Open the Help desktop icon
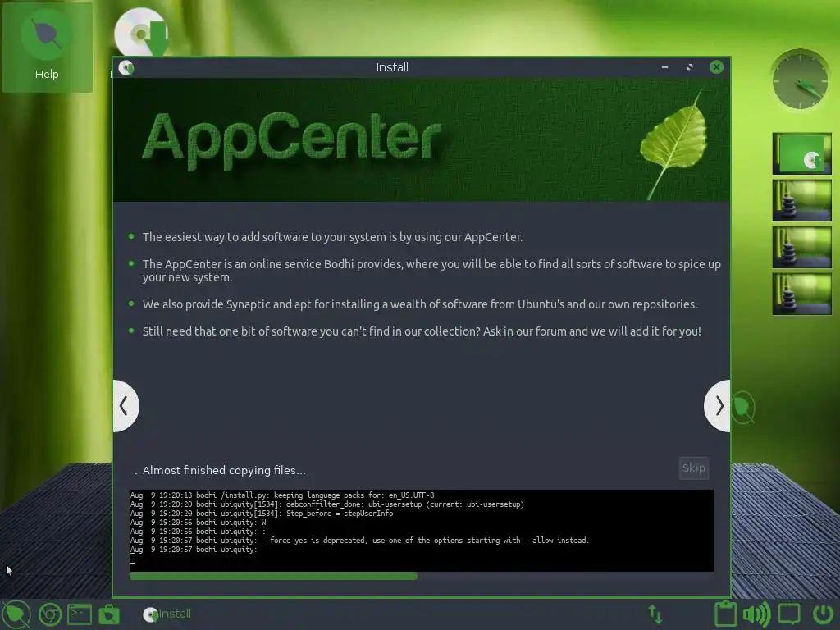Image resolution: width=840 pixels, height=630 pixels. click(x=47, y=47)
